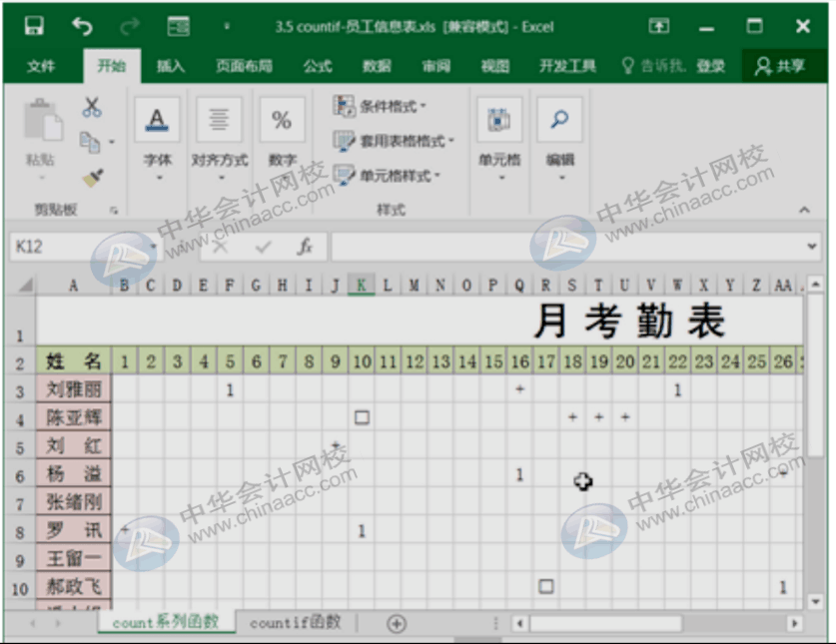Viewport: 836px width, 644px height.
Task: Open the form icon in quick access toolbar
Action: 178,26
